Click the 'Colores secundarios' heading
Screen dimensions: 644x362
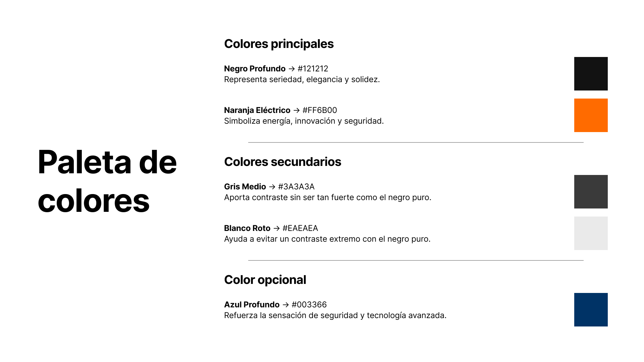click(282, 162)
